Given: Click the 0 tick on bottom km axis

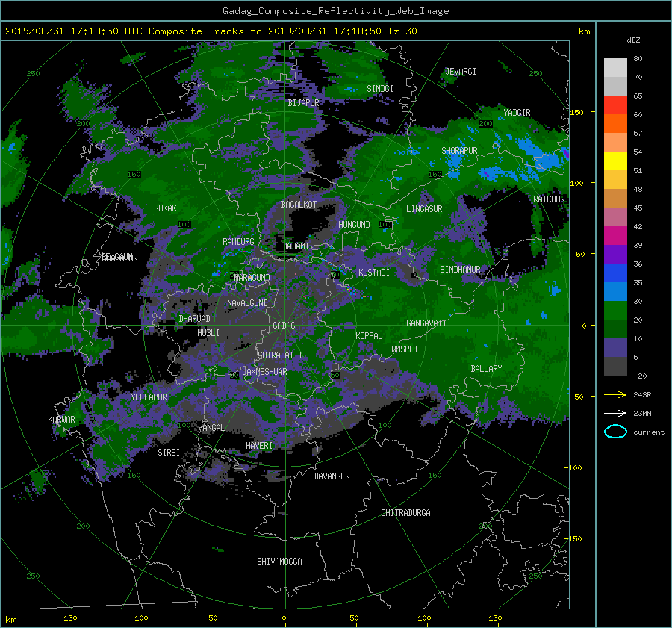Looking at the screenshot, I should (x=284, y=618).
